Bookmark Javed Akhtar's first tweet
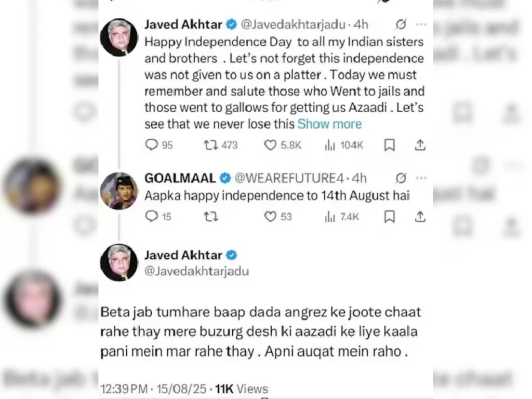Viewport: 532px width, 399px height. tap(389, 145)
